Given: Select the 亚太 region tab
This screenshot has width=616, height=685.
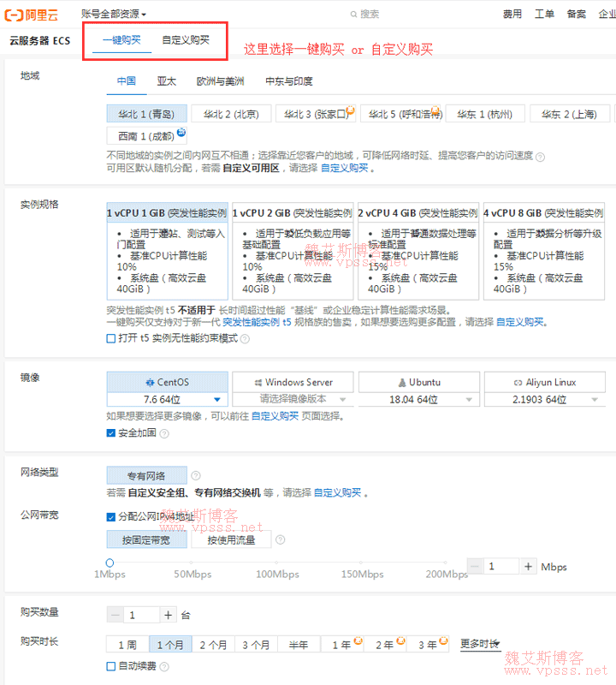Looking at the screenshot, I should [166, 81].
